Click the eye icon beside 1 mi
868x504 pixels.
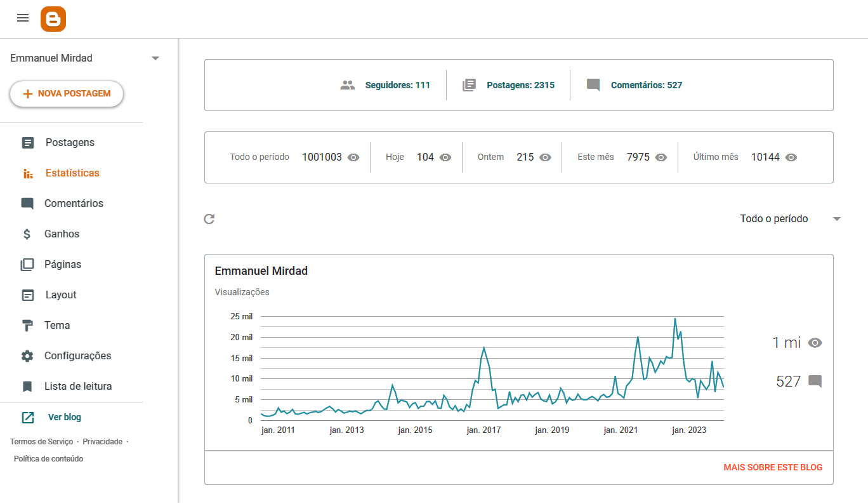click(815, 343)
